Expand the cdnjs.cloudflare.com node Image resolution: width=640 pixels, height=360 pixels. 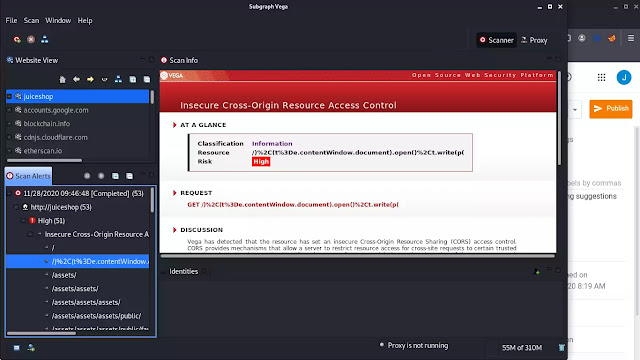tap(9, 138)
